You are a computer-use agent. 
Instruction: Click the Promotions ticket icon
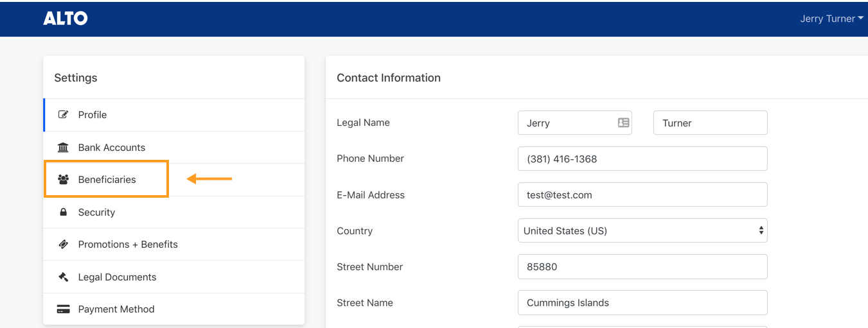63,245
